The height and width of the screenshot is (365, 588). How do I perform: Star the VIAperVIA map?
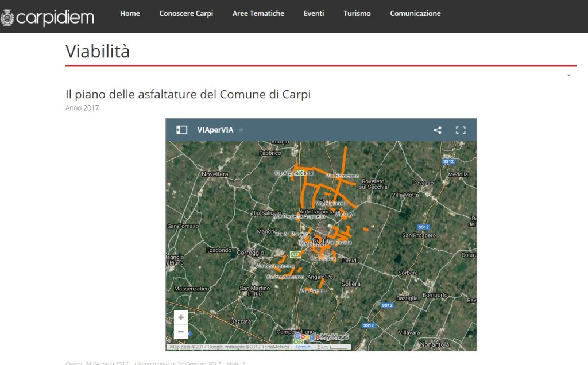click(241, 130)
